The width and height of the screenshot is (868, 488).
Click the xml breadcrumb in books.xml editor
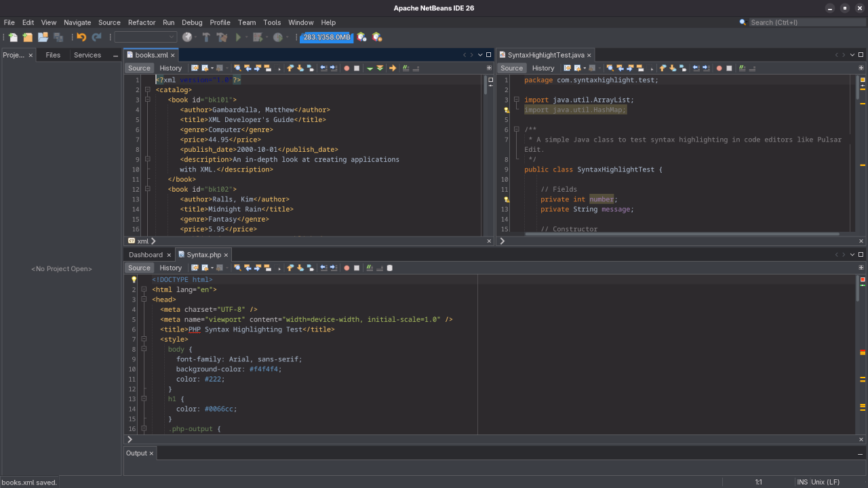click(142, 241)
